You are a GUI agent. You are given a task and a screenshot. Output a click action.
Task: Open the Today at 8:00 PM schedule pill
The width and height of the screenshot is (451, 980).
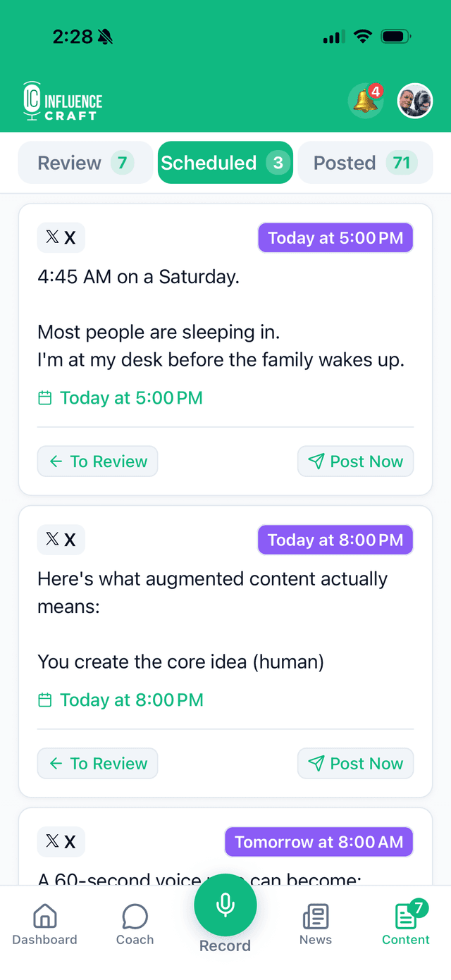tap(335, 540)
